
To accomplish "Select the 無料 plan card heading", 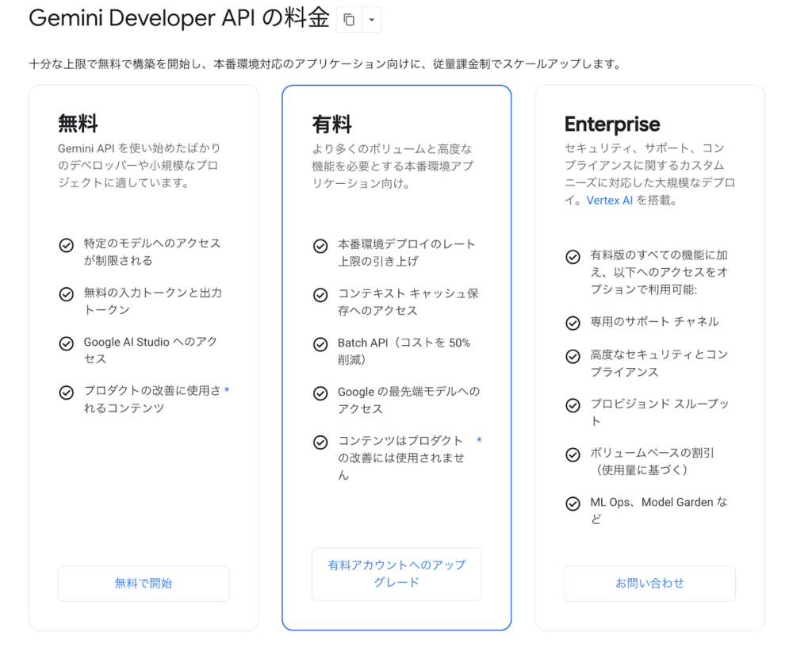I will tap(78, 124).
